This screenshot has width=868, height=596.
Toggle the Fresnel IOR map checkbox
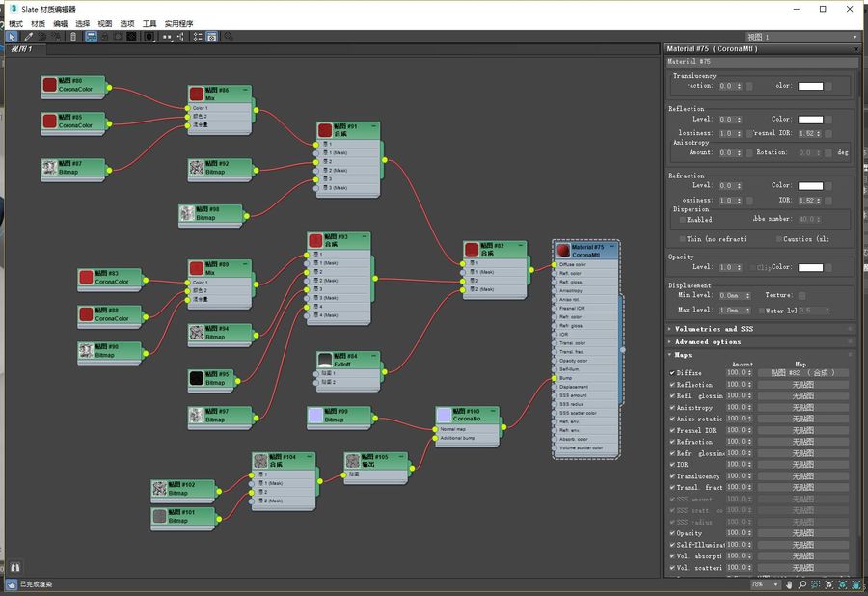pos(672,430)
